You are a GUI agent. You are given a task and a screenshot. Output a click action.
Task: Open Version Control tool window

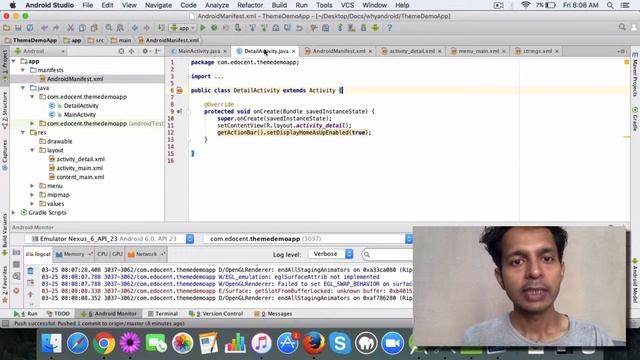point(216,313)
